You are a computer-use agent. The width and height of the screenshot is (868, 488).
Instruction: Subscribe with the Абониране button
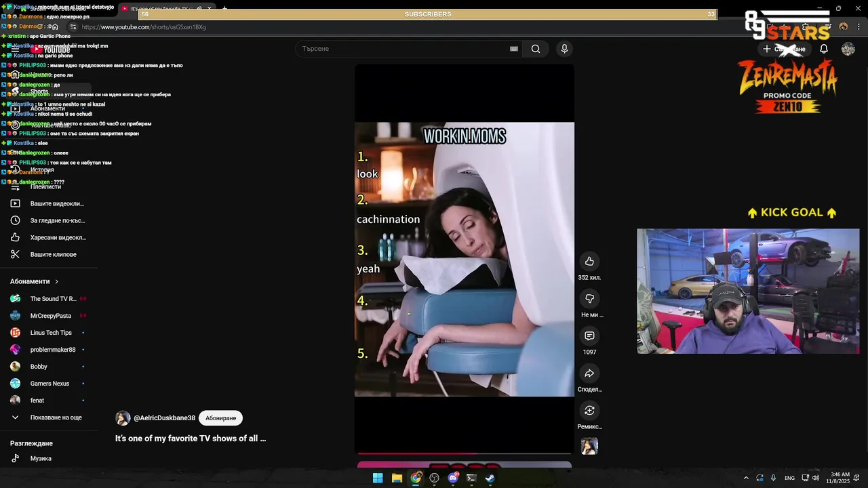pyautogui.click(x=221, y=418)
